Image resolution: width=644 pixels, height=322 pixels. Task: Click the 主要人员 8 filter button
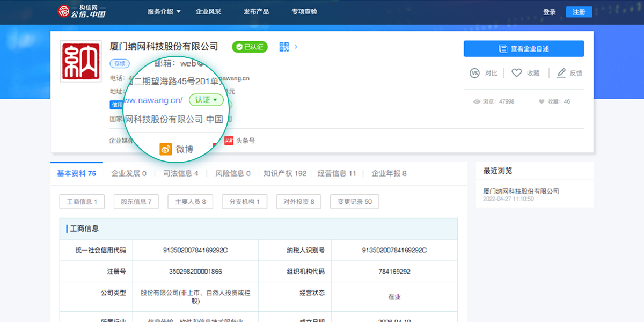click(x=190, y=202)
